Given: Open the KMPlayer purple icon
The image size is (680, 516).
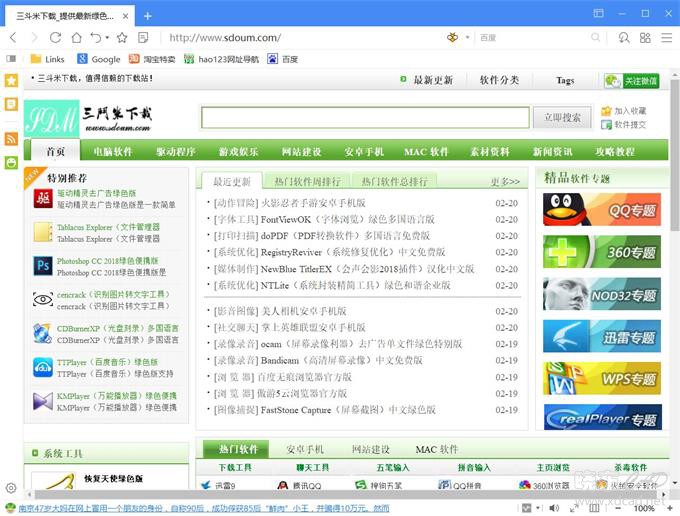Looking at the screenshot, I should click(x=43, y=401).
